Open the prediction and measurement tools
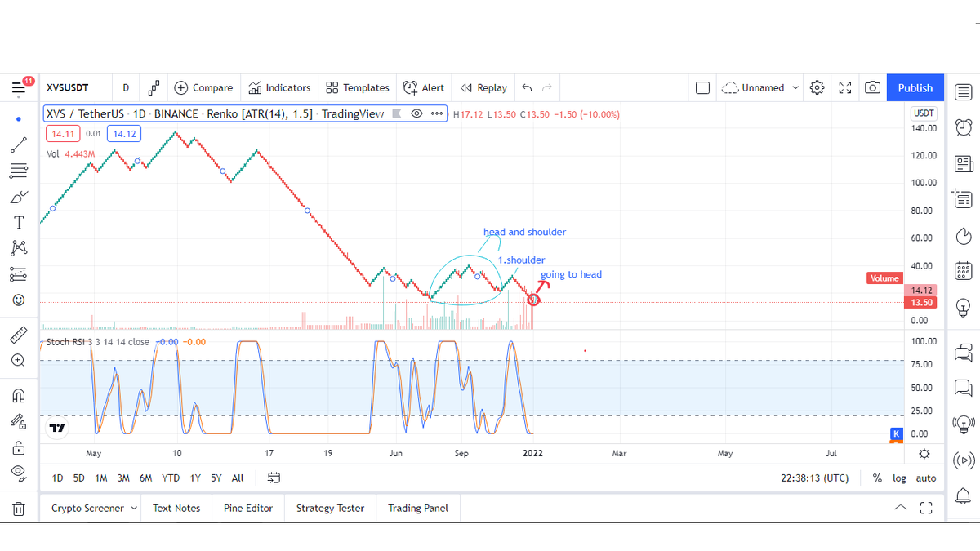Image resolution: width=980 pixels, height=551 pixels. (x=18, y=274)
